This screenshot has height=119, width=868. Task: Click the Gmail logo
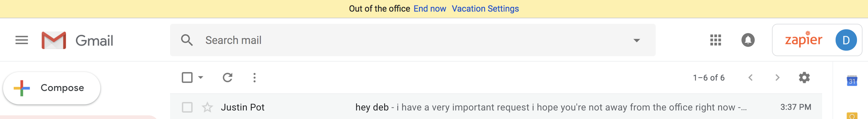click(77, 40)
